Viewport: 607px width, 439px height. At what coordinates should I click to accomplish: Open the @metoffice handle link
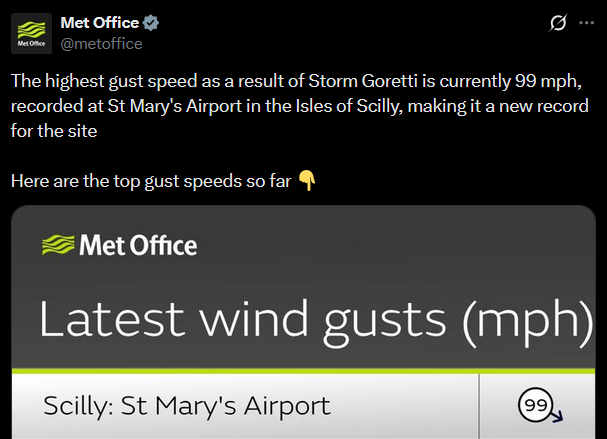pos(101,43)
